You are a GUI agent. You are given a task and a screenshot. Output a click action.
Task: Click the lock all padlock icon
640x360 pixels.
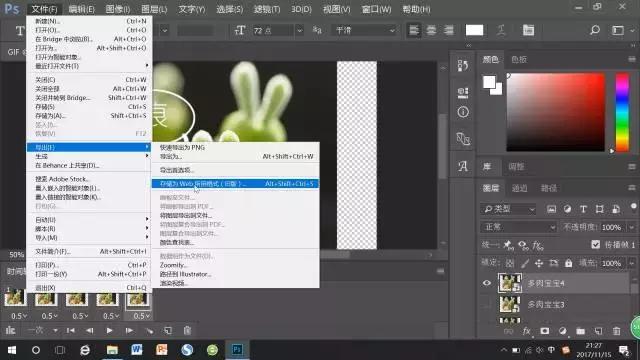568,263
